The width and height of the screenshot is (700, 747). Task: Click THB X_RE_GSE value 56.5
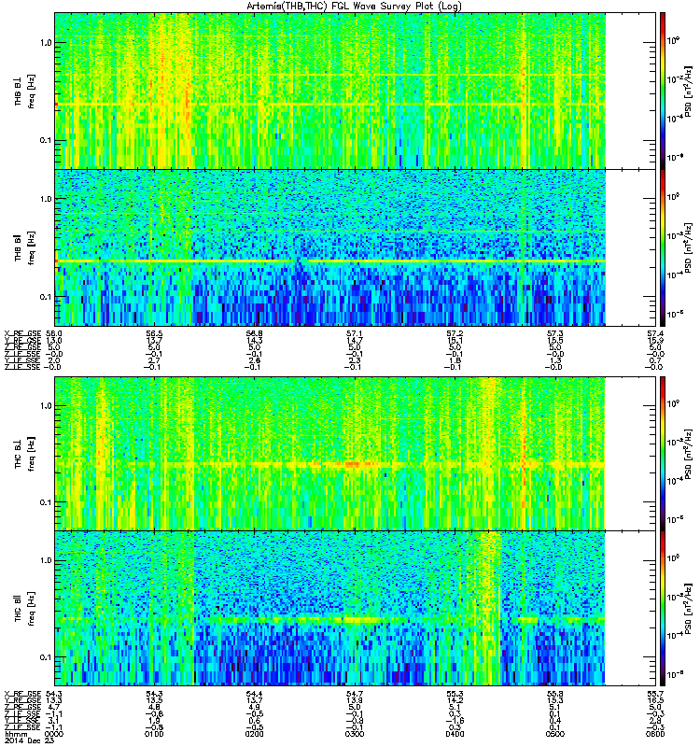coord(154,334)
